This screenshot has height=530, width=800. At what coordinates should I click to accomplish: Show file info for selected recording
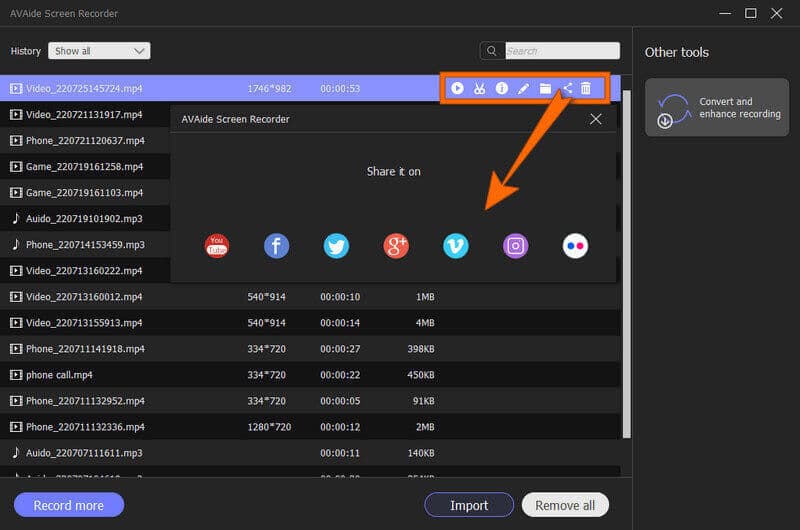click(502, 88)
